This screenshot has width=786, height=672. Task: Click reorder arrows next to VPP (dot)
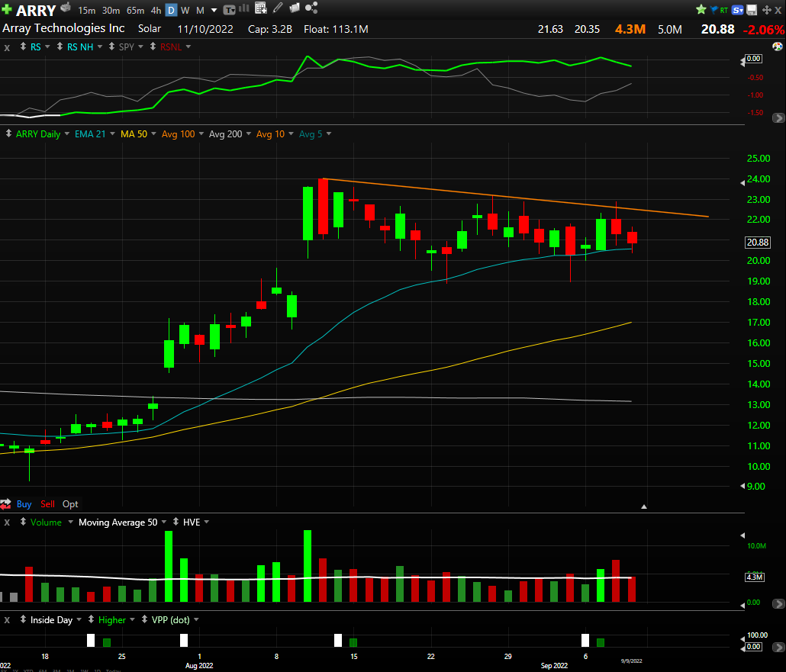(x=144, y=619)
